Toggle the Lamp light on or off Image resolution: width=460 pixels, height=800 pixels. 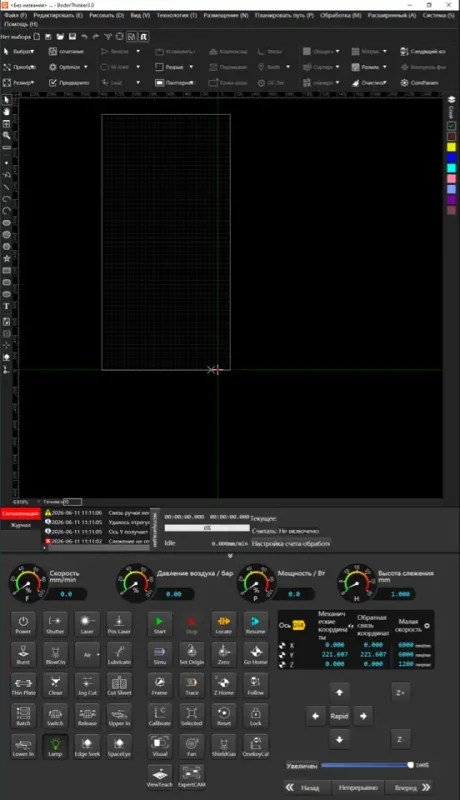coord(55,746)
